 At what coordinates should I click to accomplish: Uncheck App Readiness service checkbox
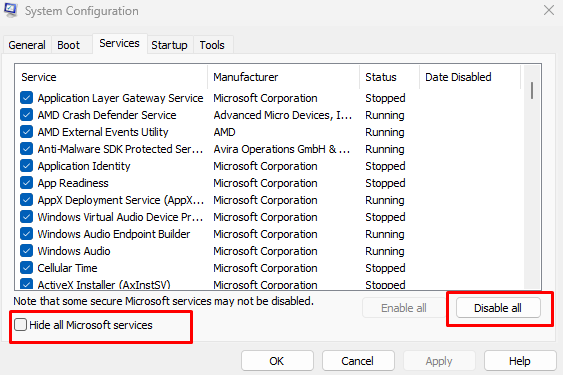tap(27, 183)
